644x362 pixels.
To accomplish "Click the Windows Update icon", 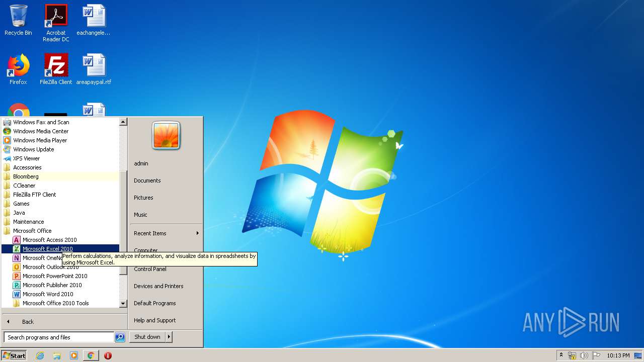I will click(x=7, y=149).
